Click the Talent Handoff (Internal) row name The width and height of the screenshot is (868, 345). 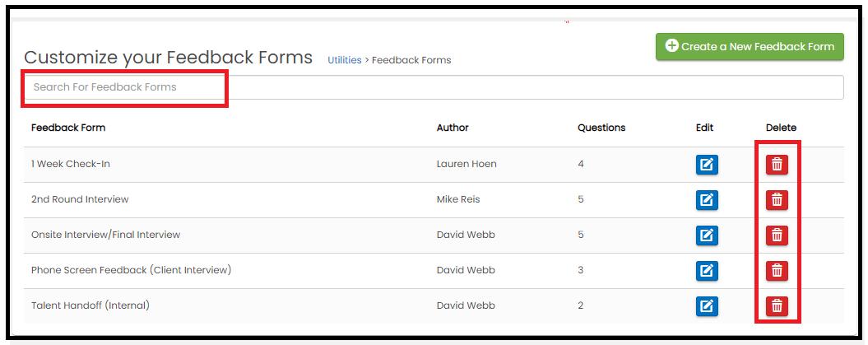point(91,305)
